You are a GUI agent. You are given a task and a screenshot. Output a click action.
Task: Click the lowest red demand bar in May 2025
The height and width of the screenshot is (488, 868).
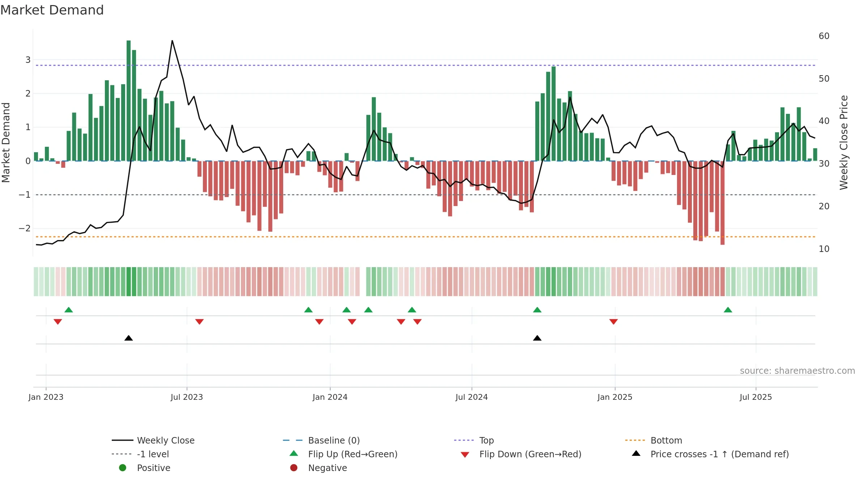click(723, 203)
